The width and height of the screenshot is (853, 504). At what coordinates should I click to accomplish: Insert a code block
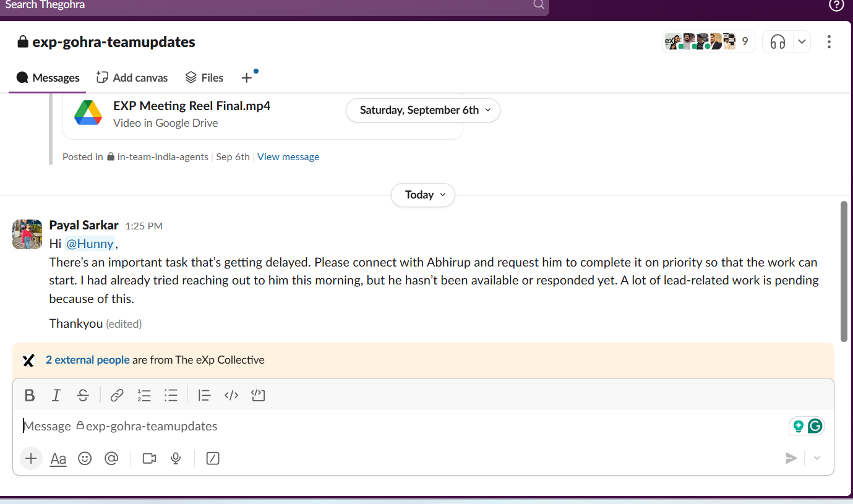pos(259,395)
